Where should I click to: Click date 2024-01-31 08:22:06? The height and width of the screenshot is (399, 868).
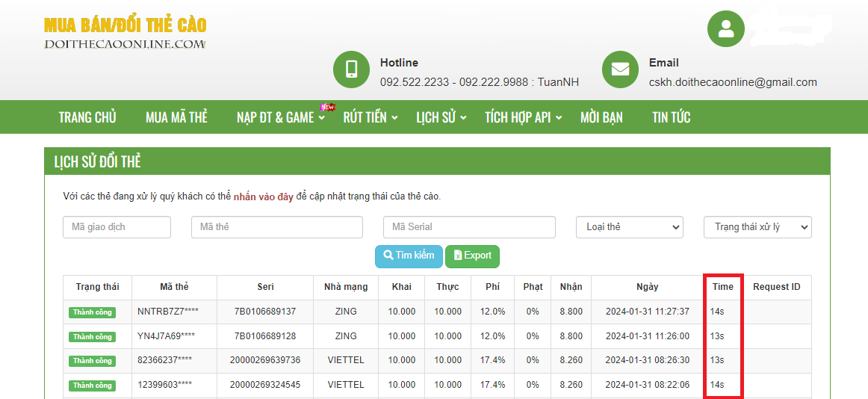(647, 385)
